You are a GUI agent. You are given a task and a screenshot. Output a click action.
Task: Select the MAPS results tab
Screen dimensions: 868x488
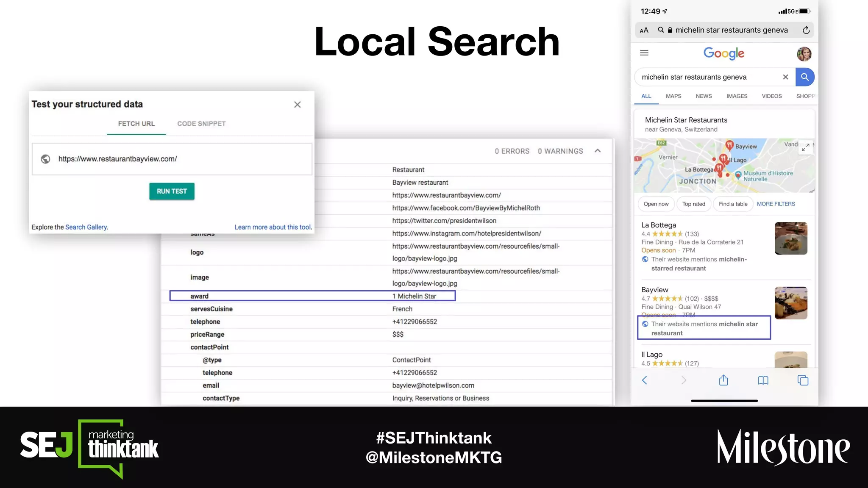tap(673, 96)
